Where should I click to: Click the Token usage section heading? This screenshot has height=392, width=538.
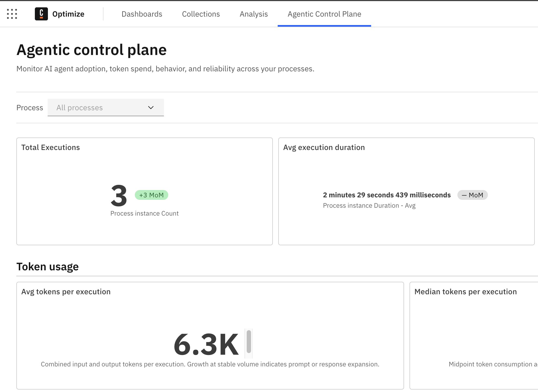(x=48, y=267)
